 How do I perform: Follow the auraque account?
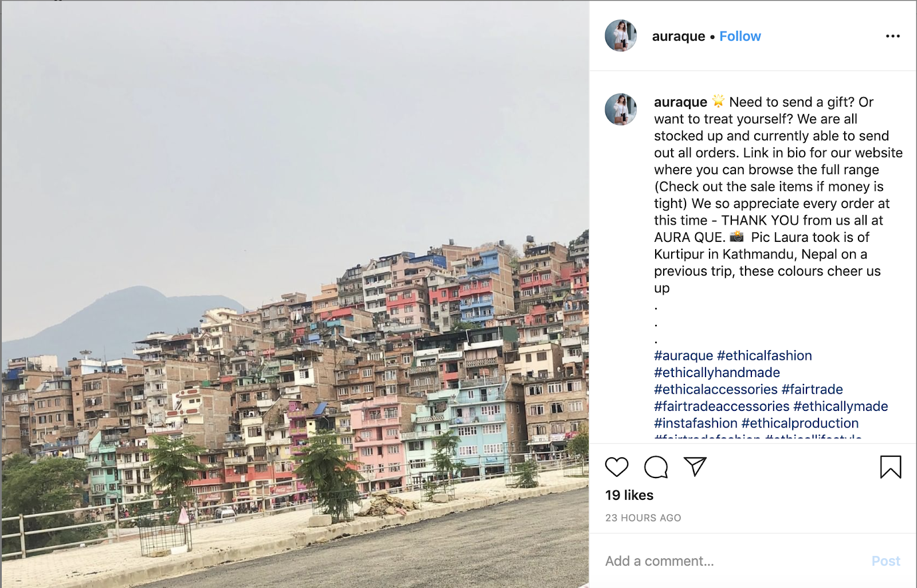coord(740,36)
